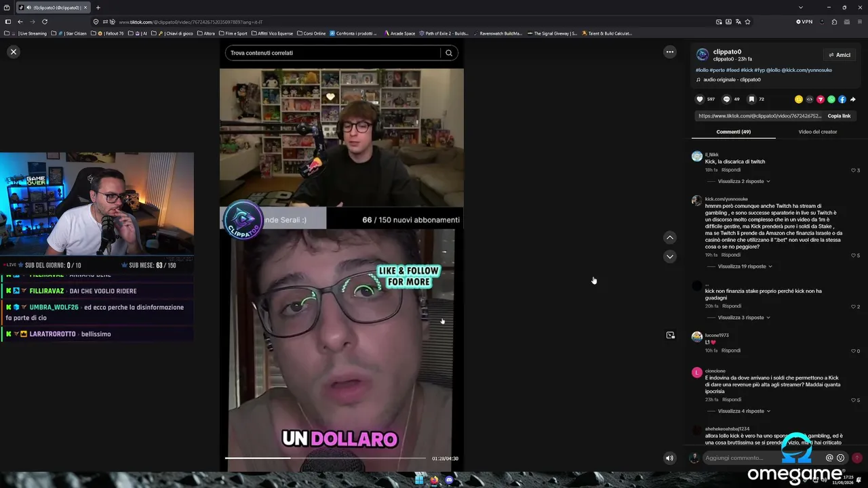This screenshot has width=868, height=488.
Task: Bookmark the page with the star icon
Action: (x=748, y=22)
